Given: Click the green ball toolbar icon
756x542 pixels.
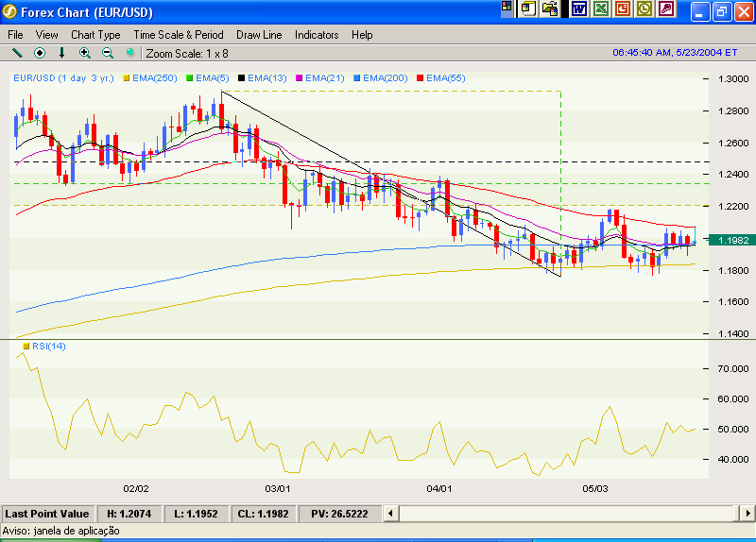Looking at the screenshot, I should (x=130, y=53).
